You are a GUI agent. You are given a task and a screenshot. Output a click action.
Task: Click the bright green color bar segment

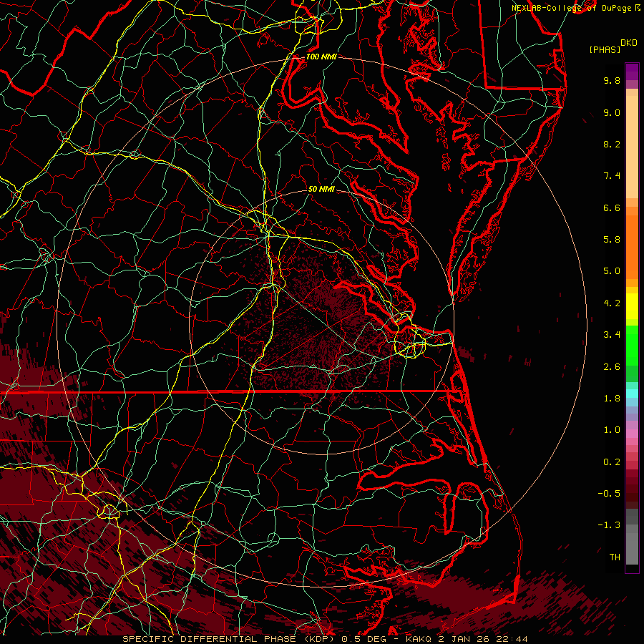(x=632, y=346)
